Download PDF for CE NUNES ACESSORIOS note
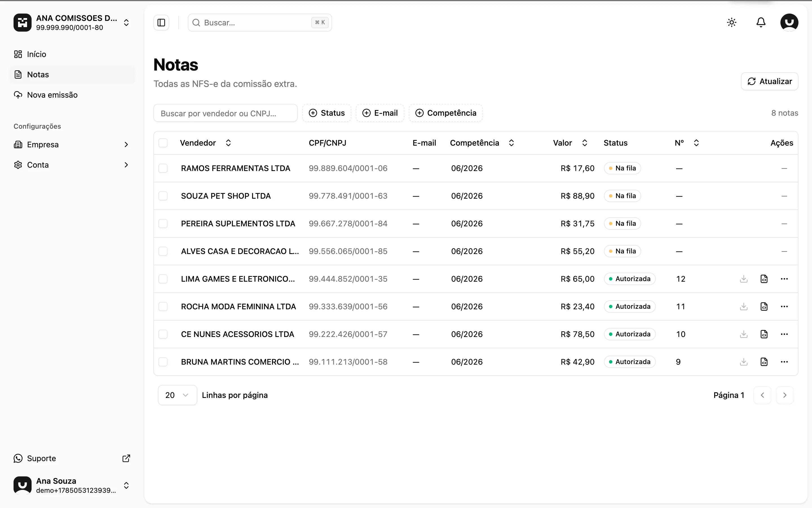The image size is (812, 508). coord(743,334)
